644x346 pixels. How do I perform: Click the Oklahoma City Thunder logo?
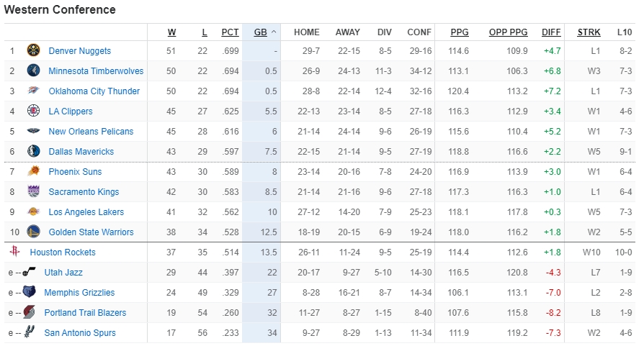[33, 91]
